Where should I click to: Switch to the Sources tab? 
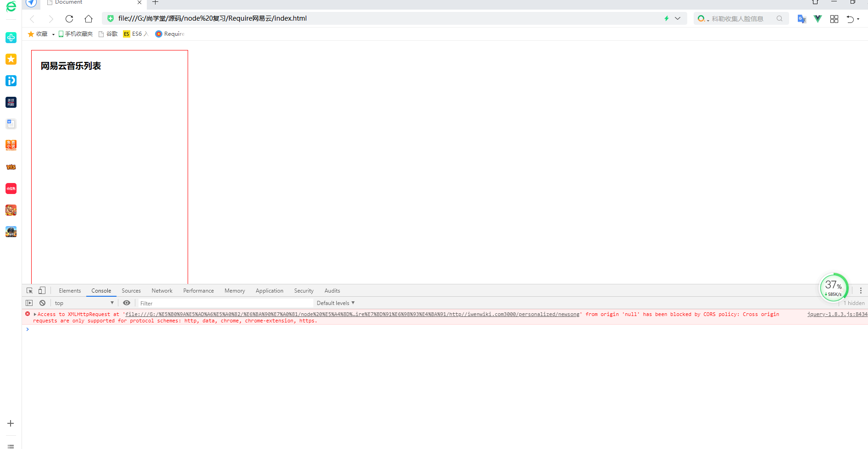point(131,291)
